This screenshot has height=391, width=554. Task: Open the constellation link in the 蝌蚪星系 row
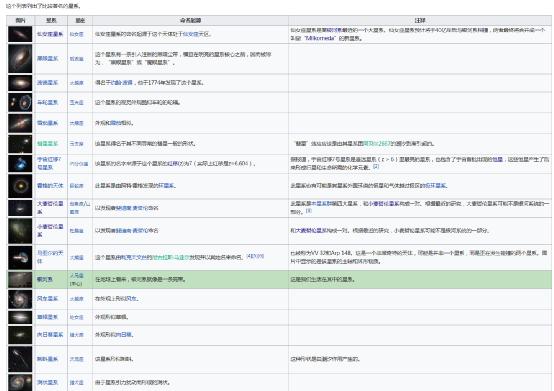point(76,359)
